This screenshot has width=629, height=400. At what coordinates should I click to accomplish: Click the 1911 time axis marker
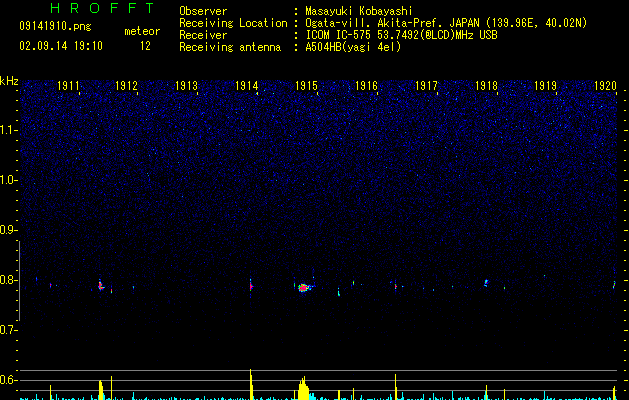click(69, 86)
